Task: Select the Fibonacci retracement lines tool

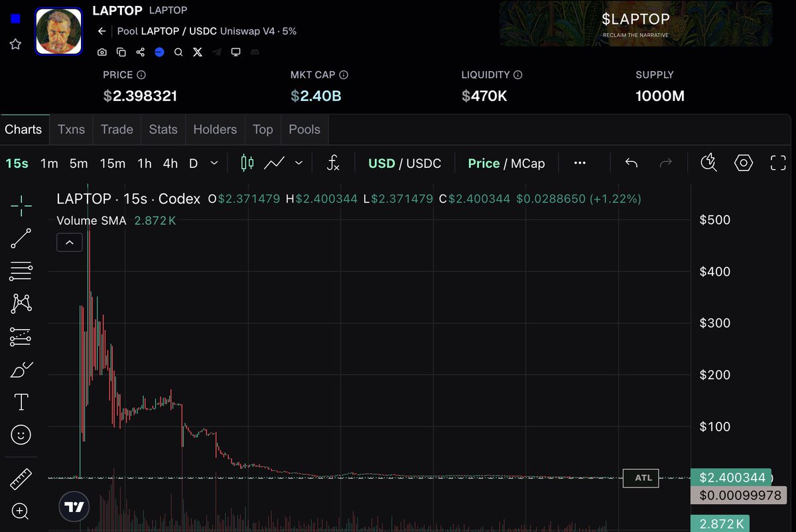Action: coord(21,271)
